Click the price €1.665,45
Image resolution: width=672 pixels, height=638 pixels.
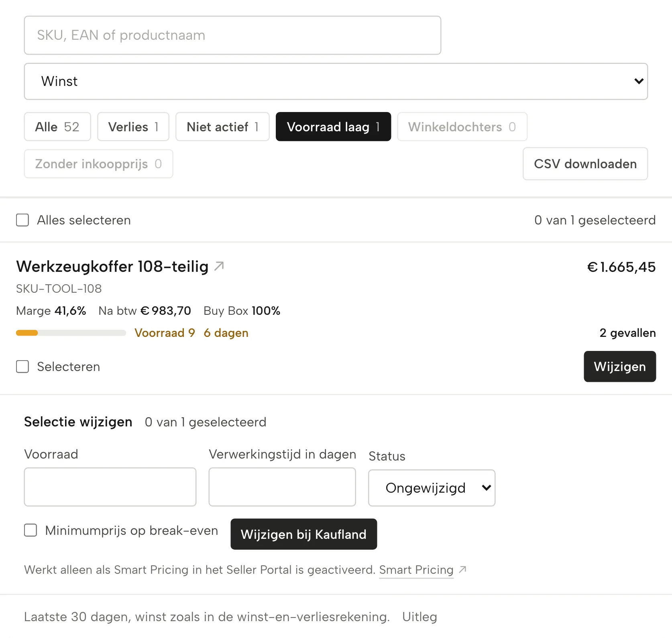(x=621, y=267)
